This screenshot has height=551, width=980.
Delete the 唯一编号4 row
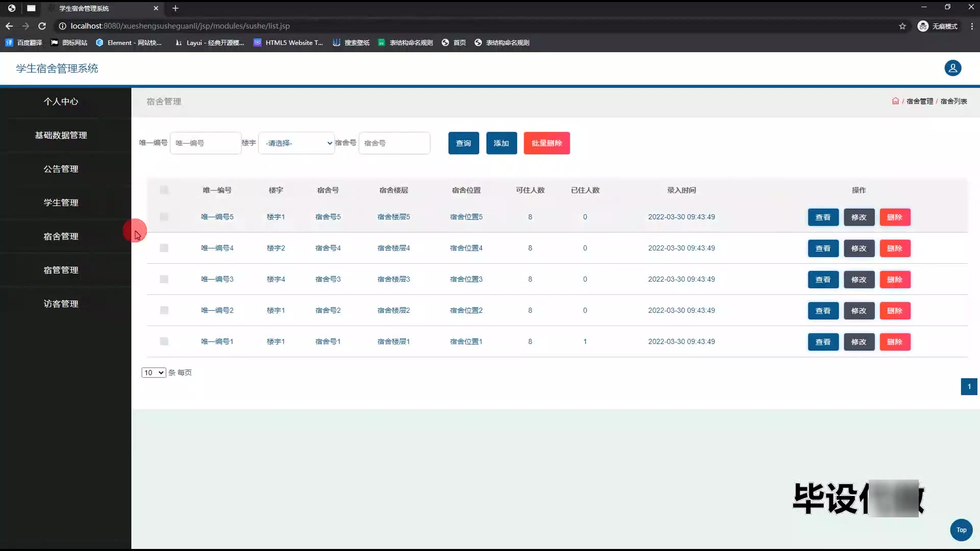(x=895, y=248)
